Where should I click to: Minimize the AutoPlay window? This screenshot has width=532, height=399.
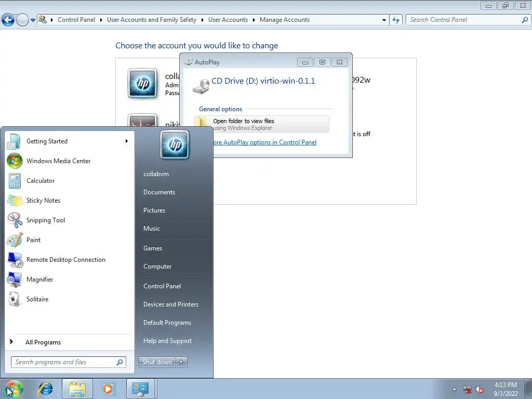(305, 62)
